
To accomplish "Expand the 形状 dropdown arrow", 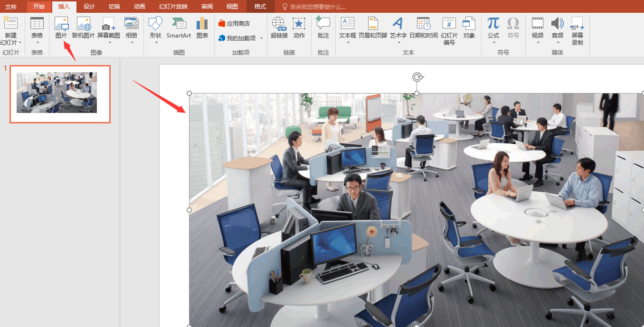I will coord(155,43).
